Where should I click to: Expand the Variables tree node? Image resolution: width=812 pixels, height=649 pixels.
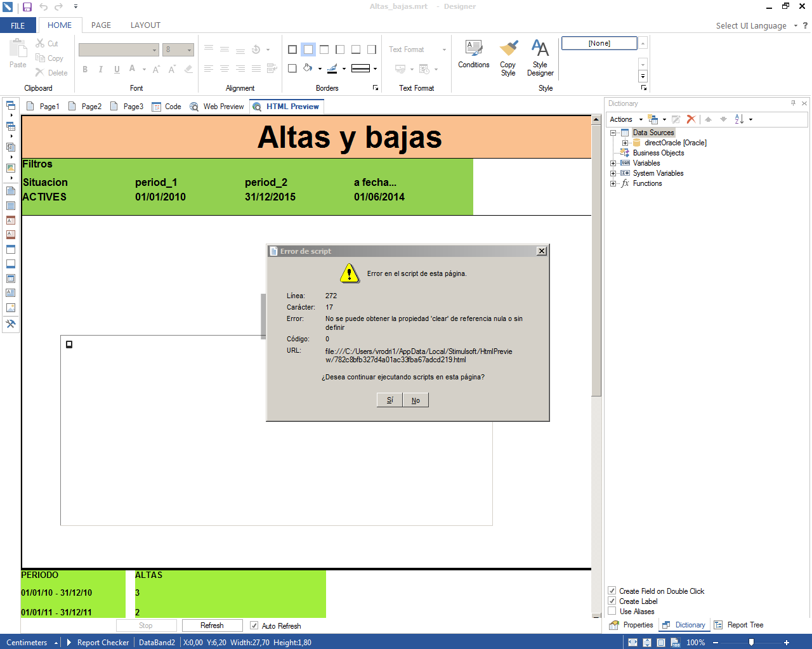point(613,163)
